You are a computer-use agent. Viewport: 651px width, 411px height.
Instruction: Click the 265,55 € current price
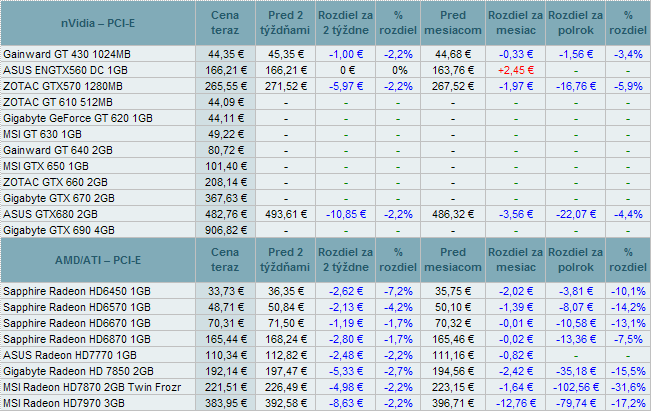(x=225, y=86)
